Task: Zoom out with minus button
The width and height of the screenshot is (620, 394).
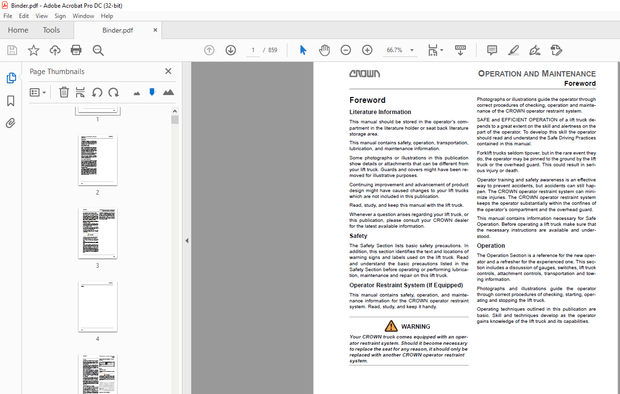Action: point(346,50)
